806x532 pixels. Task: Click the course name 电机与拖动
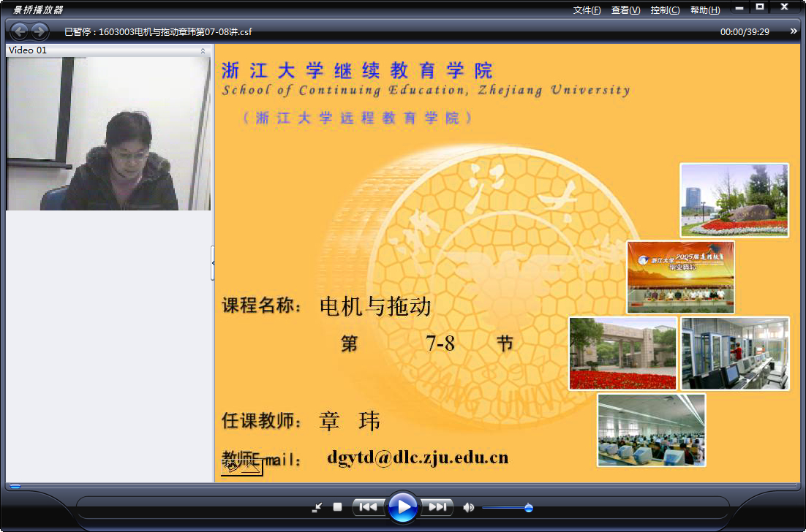tap(375, 307)
